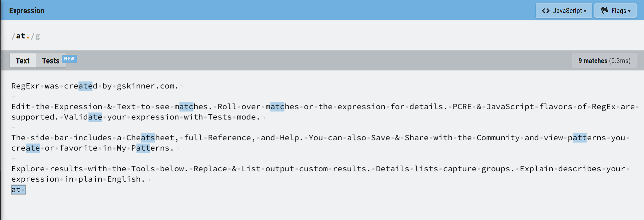The height and width of the screenshot is (220, 644).
Task: Click the highlighted match in 'Cheatsheet'
Action: coord(148,138)
